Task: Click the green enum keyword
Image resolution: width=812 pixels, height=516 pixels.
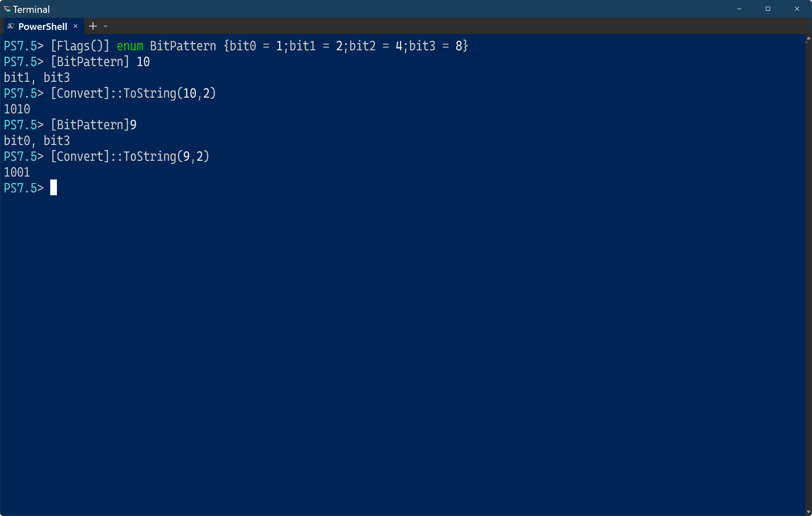Action: coord(130,46)
